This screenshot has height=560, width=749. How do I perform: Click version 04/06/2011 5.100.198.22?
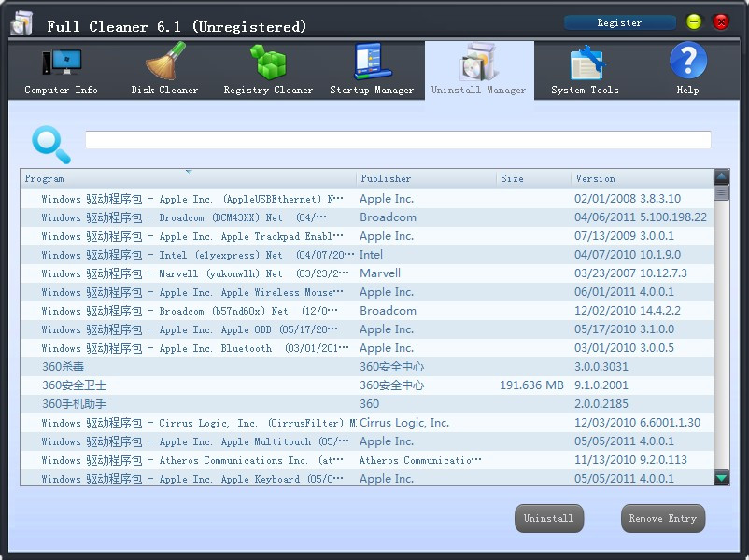point(641,217)
